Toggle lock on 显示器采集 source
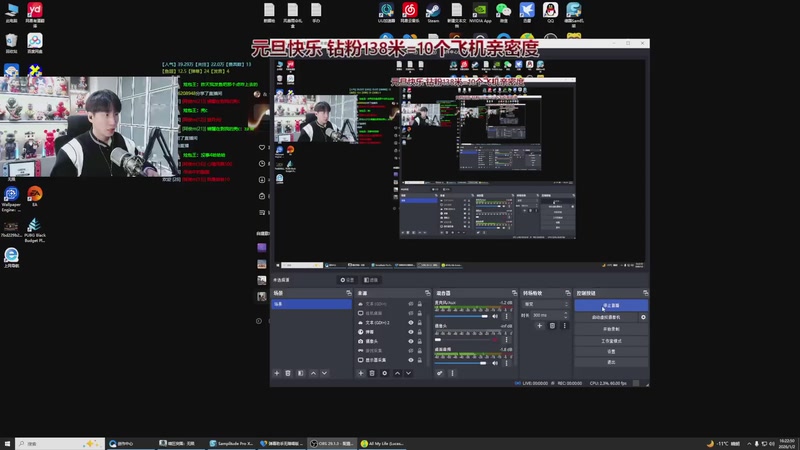The height and width of the screenshot is (450, 800). [420, 360]
